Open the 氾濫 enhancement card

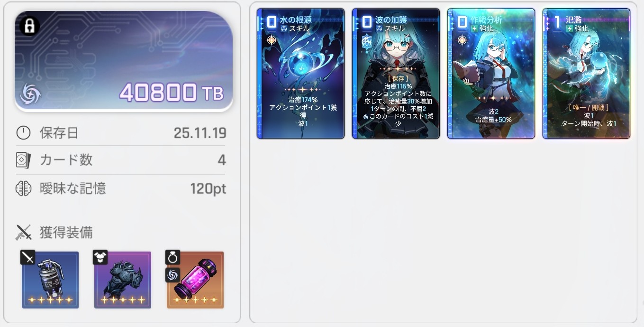(x=587, y=74)
